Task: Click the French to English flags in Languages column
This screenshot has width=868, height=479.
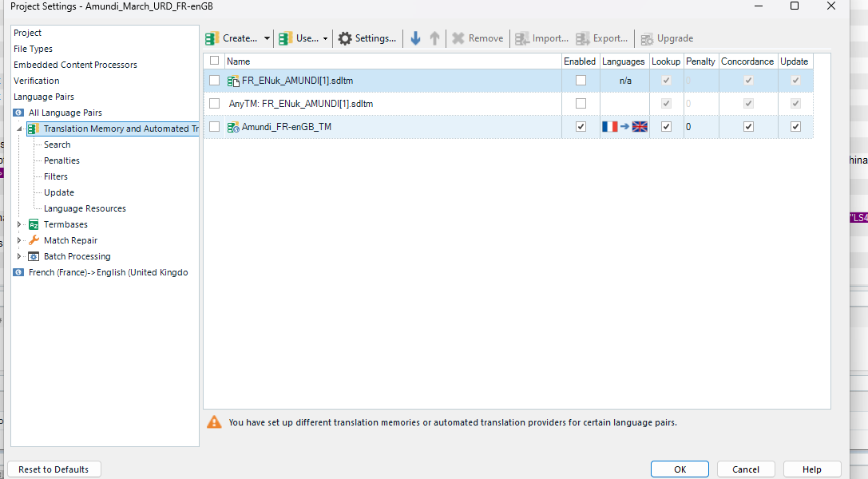Action: [x=625, y=127]
